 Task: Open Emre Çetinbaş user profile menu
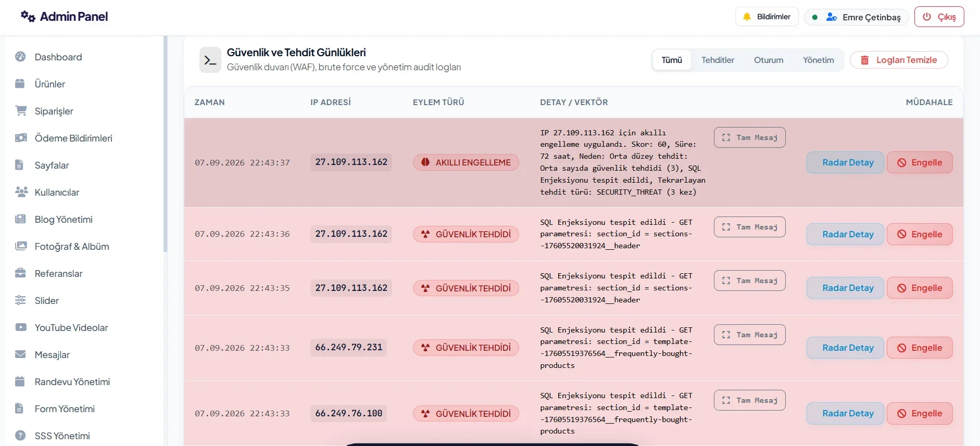tap(856, 17)
